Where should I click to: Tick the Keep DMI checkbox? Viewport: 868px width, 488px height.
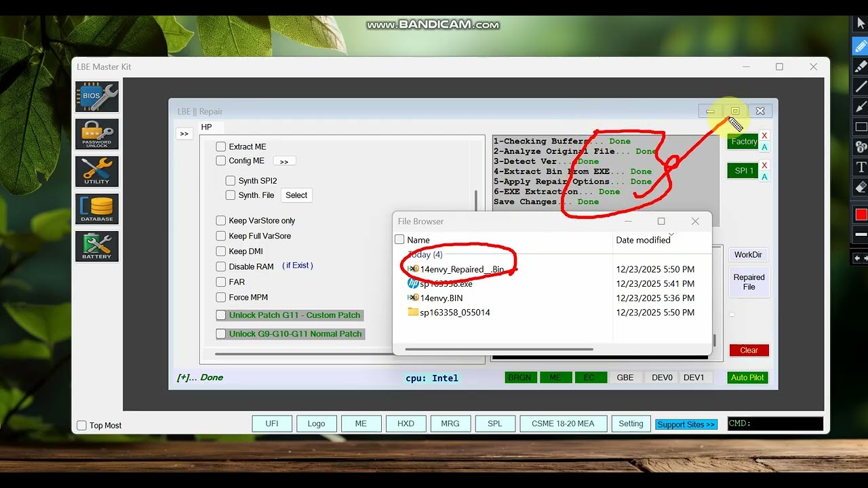coord(220,251)
